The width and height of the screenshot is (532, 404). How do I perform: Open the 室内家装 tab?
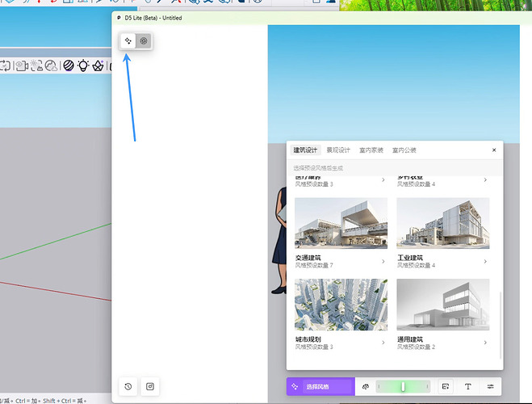371,150
